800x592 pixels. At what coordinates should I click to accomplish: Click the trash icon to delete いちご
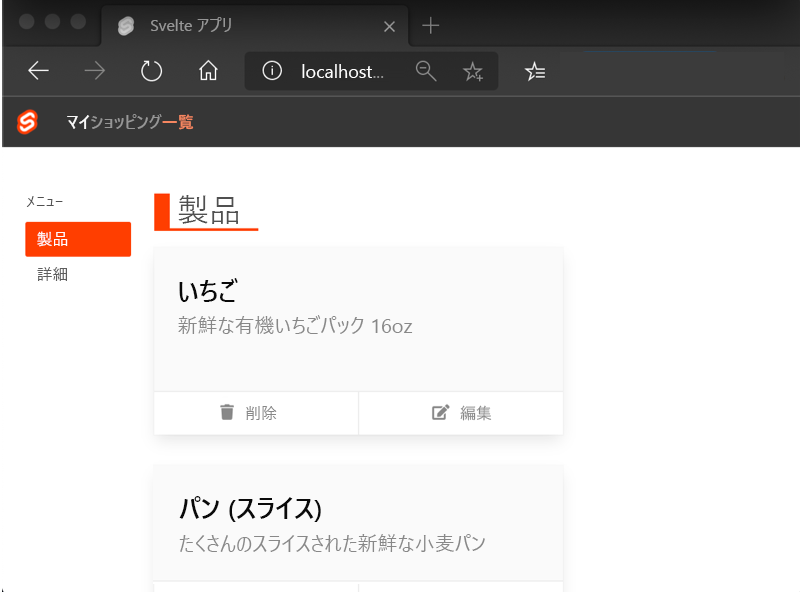coord(226,411)
